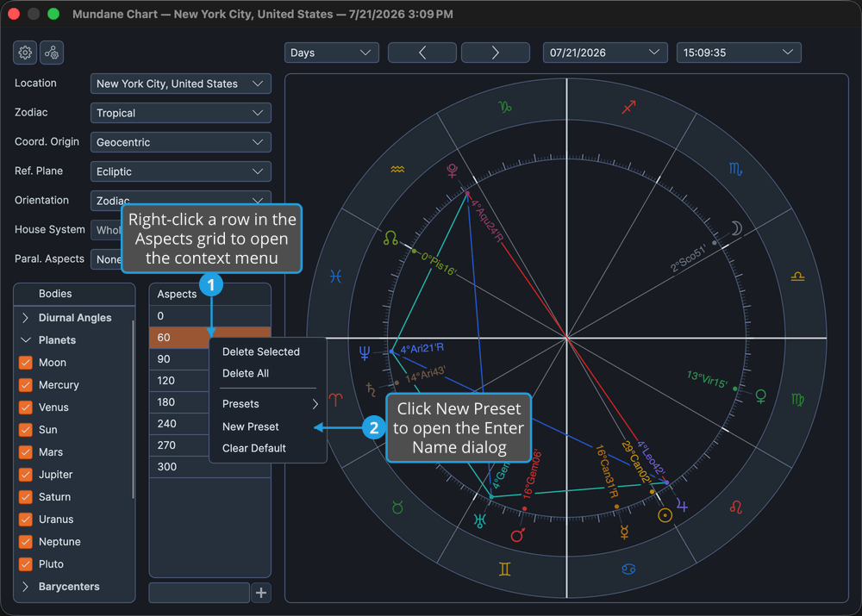Image resolution: width=862 pixels, height=616 pixels.
Task: Click the Moon crescent glyph in chart
Action: tap(737, 228)
